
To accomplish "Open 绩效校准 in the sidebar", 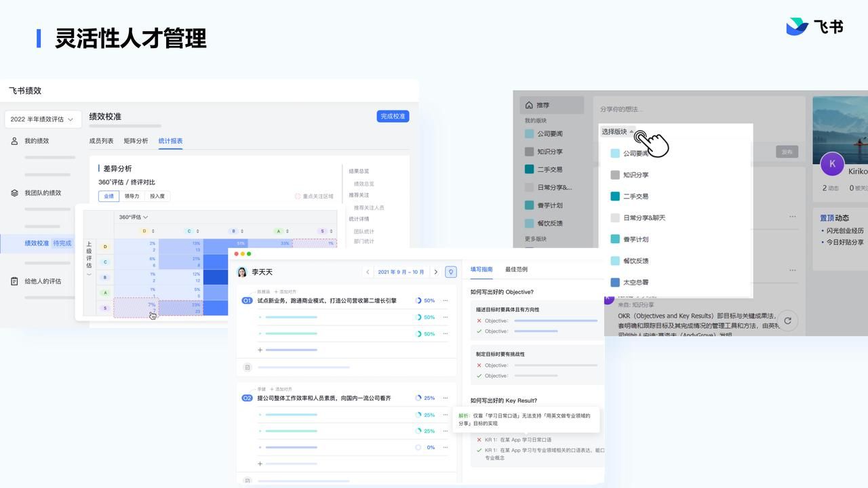I will [x=37, y=243].
